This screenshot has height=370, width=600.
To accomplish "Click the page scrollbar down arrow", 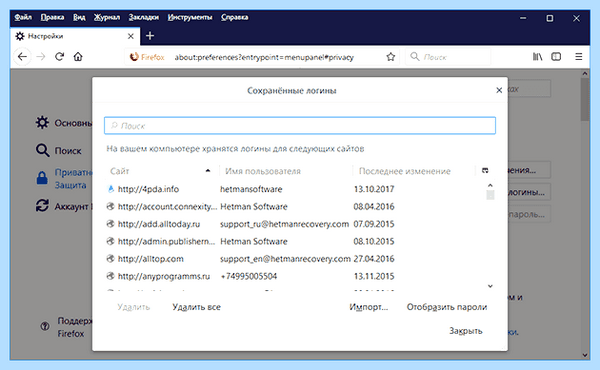I will click(585, 355).
